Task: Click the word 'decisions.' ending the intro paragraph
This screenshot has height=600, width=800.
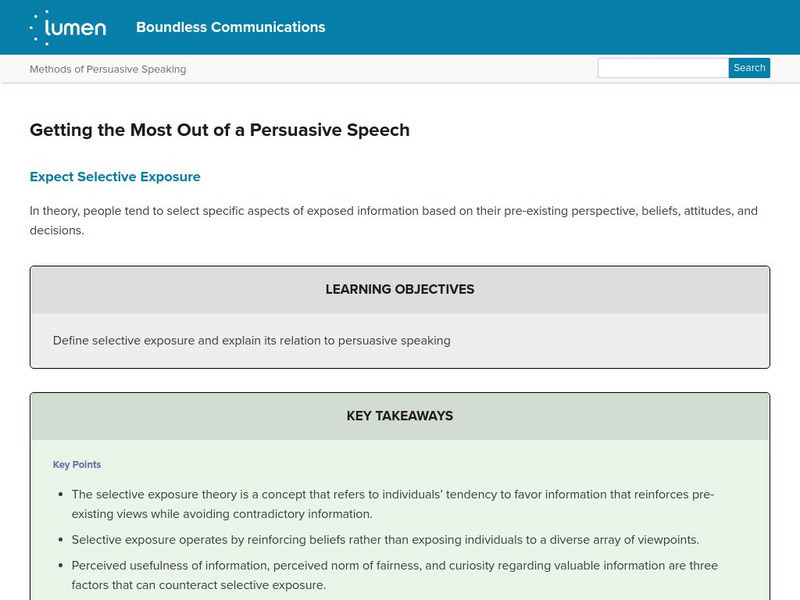Action: [x=57, y=231]
